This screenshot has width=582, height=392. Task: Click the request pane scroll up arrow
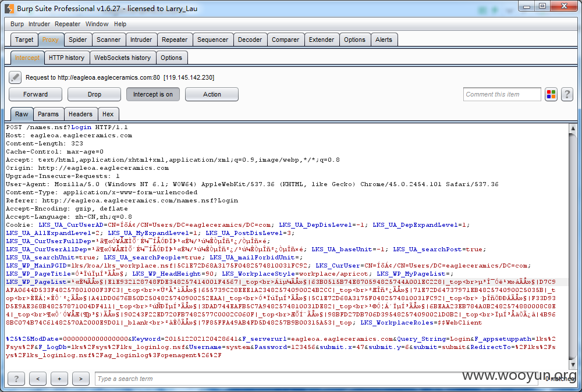tap(573, 129)
